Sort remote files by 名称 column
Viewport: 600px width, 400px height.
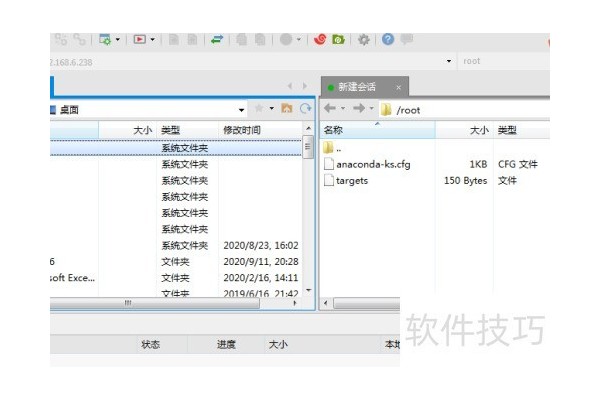click(378, 130)
